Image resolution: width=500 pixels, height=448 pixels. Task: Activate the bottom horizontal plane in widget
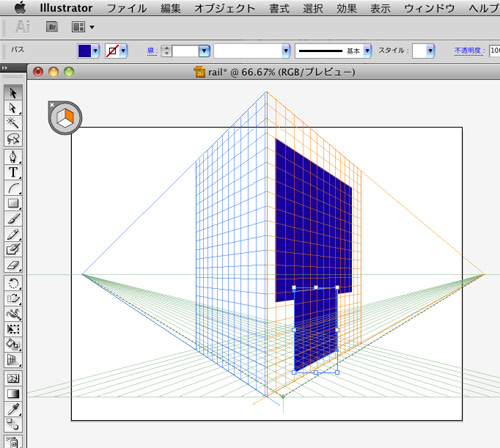(65, 123)
